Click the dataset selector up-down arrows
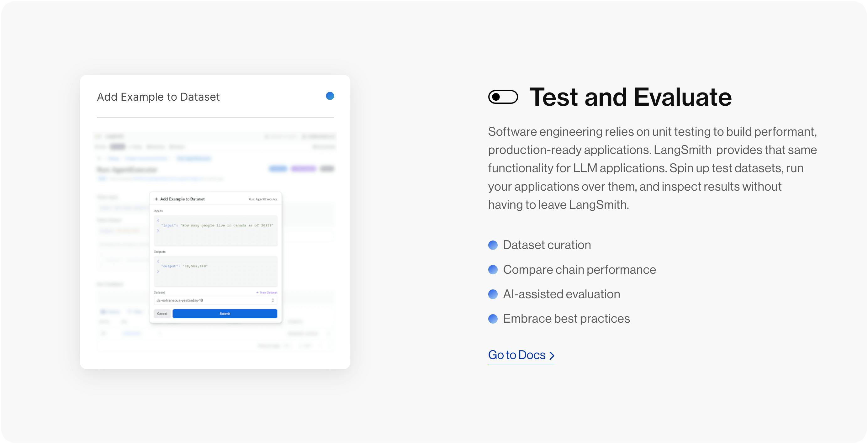Viewport: 868px width, 444px height. (273, 300)
